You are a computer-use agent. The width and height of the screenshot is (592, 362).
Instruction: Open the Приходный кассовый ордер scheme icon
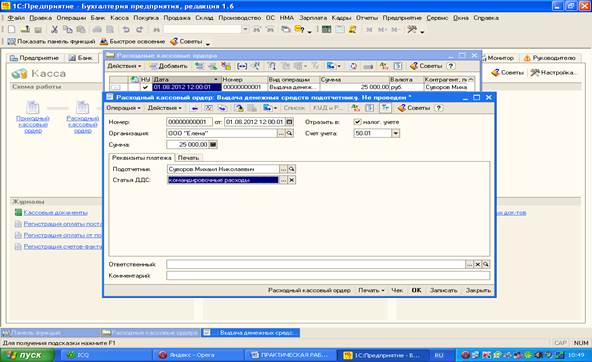pyautogui.click(x=33, y=108)
